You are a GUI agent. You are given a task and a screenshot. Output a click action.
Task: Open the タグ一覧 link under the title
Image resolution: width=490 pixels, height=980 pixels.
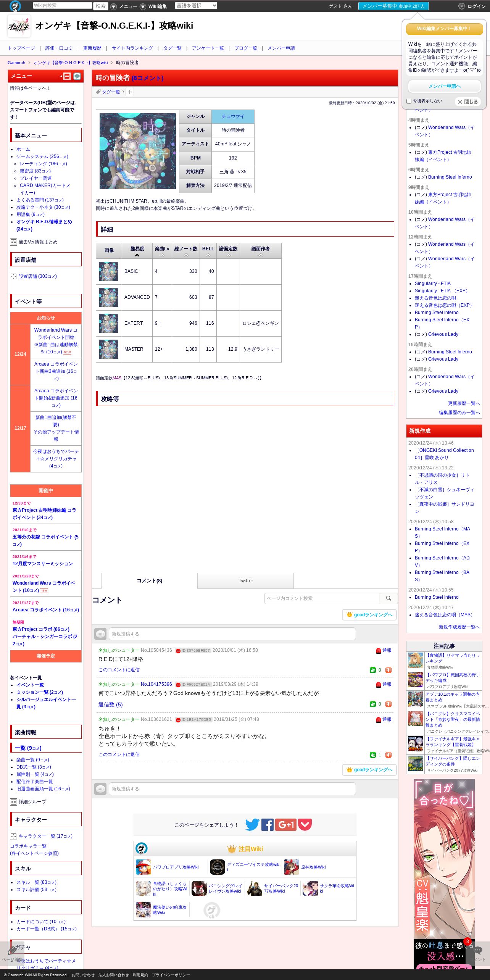pos(111,92)
